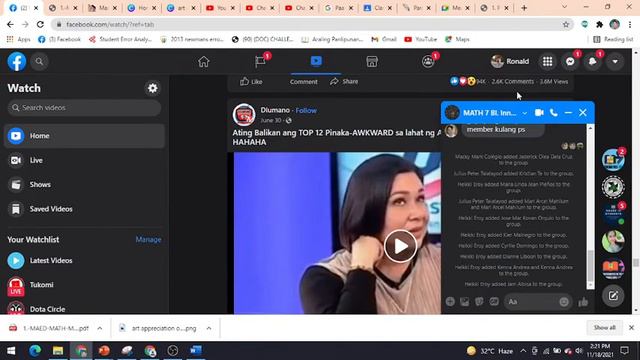Click Manage watchlist link
This screenshot has width=640, height=360.
pos(148,240)
